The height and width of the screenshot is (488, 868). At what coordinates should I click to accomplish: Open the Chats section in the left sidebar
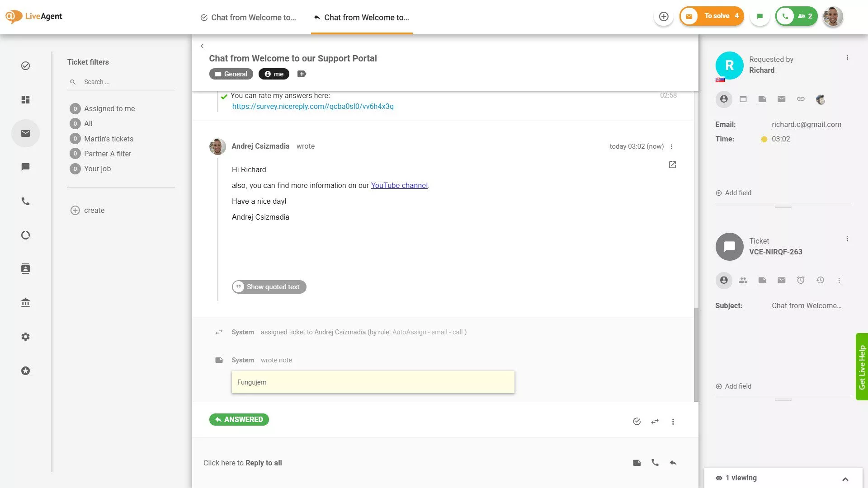click(x=25, y=167)
